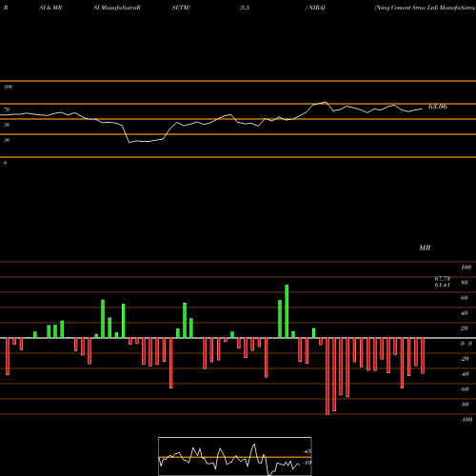Viewport: 476px width, 476px height.
Task: Click the '(Niraj Cement Struc Ltd)' title text
Action: tap(407, 8)
